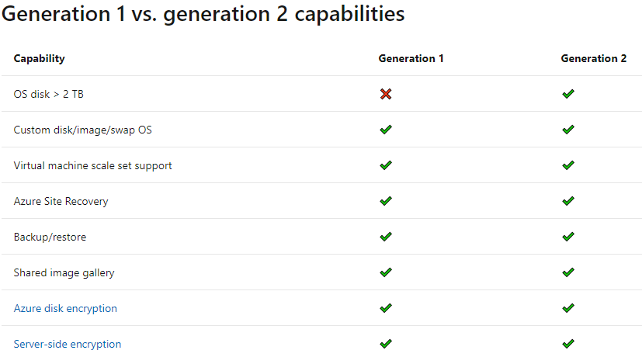642x364 pixels.
Task: Click the red X for OS disk Generation 1
Action: tap(385, 94)
